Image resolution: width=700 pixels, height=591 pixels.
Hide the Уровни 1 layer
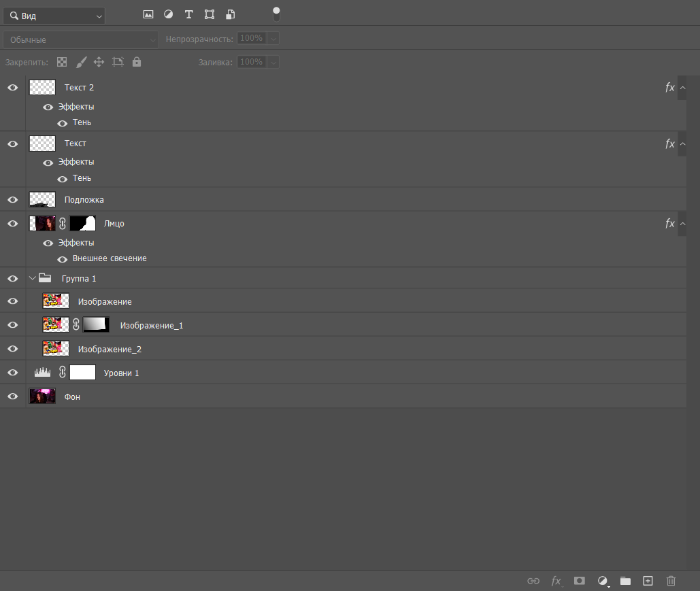(13, 372)
